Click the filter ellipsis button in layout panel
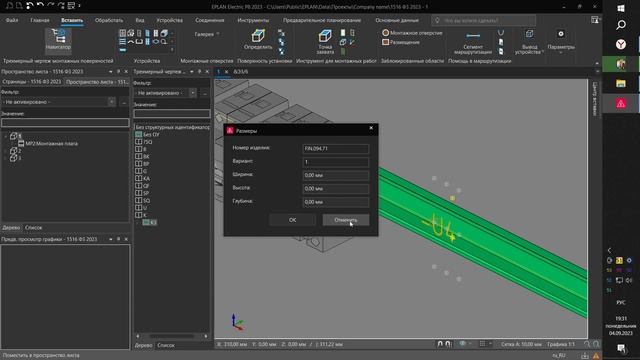The height and width of the screenshot is (360, 640). (x=124, y=102)
